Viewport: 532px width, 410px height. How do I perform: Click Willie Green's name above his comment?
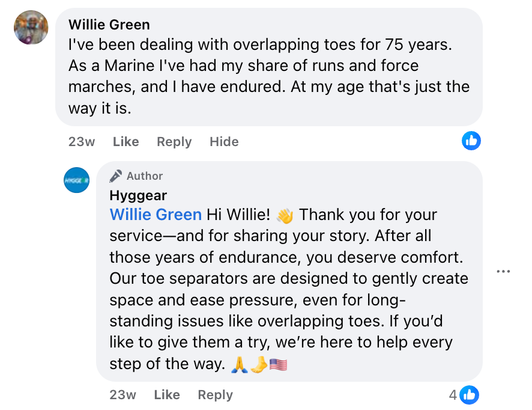pos(109,25)
